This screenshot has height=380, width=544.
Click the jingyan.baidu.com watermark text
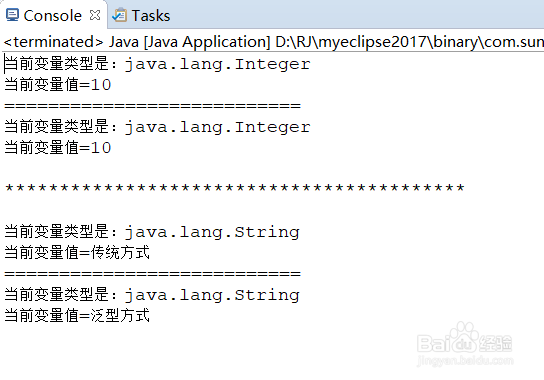point(465,361)
